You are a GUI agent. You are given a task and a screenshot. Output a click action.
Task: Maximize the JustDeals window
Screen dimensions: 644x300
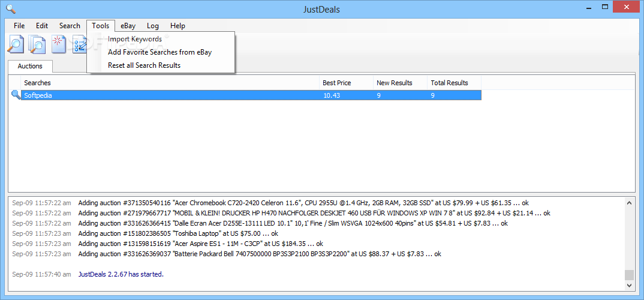[605, 7]
